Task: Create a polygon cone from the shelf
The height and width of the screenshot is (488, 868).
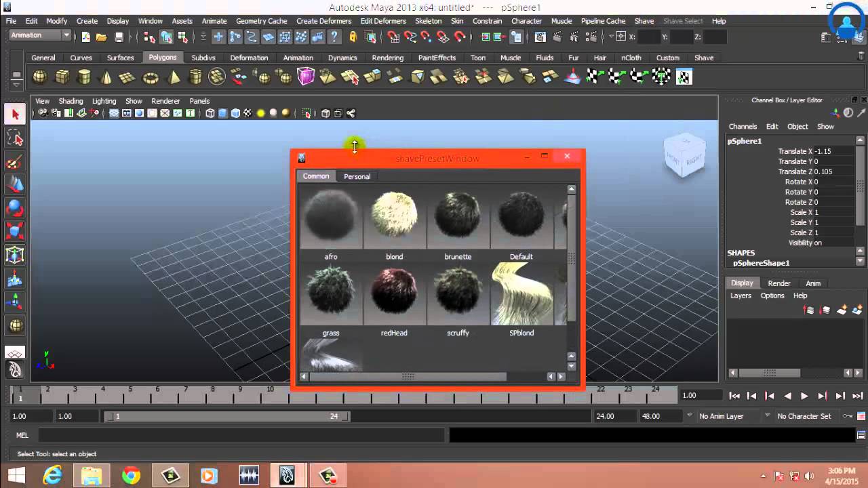Action: tap(106, 77)
